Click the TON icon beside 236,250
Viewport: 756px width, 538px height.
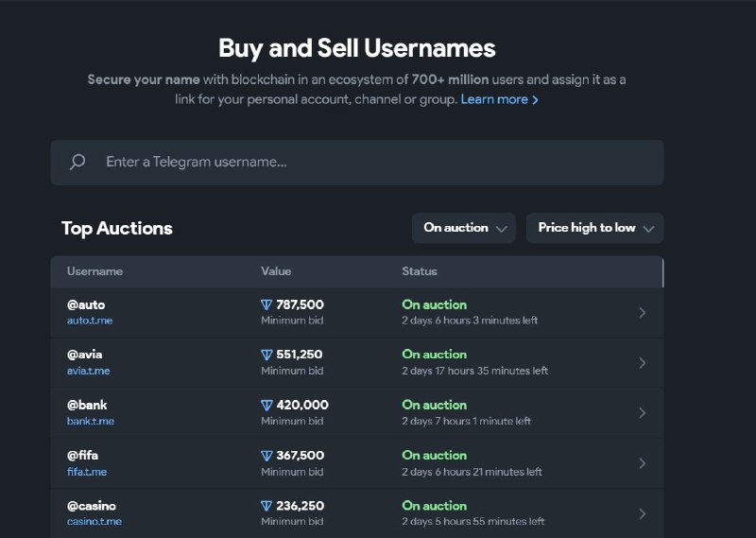pyautogui.click(x=266, y=506)
